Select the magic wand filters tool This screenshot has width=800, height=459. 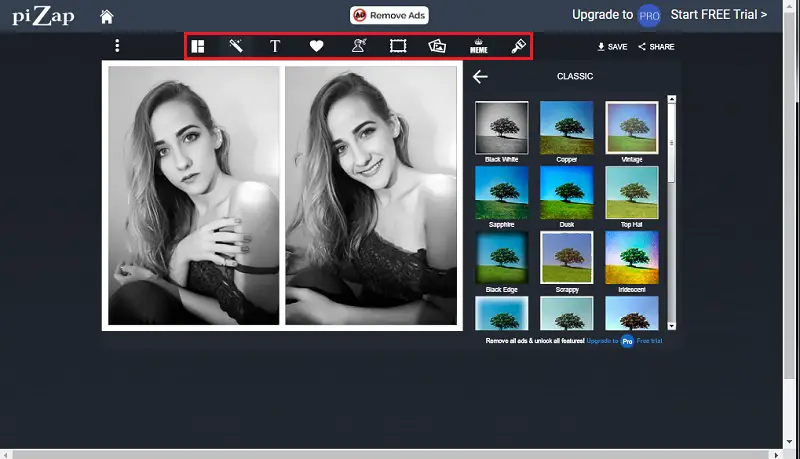[236, 46]
